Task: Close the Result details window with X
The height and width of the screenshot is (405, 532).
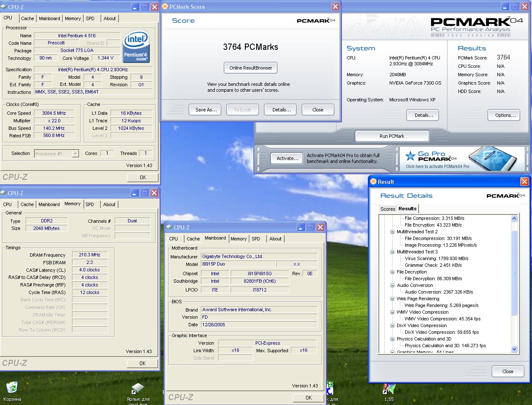Action: point(524,181)
